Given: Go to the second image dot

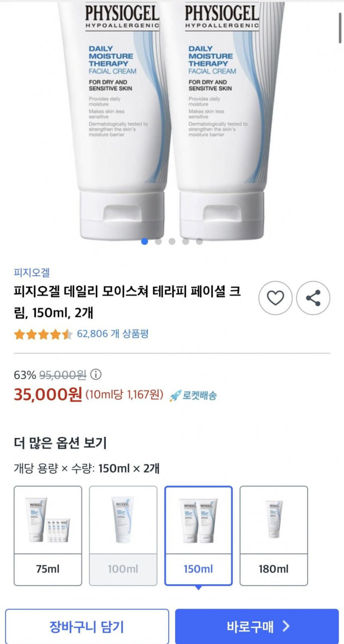Looking at the screenshot, I should point(158,241).
